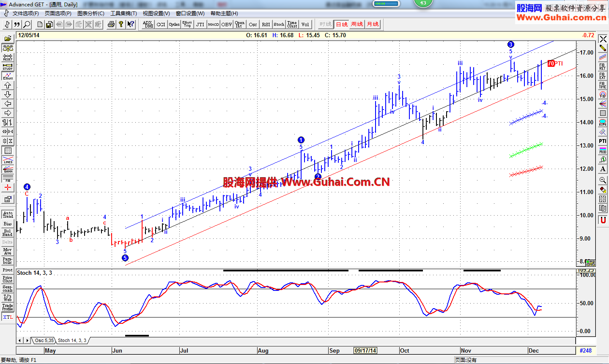Toggle the Stoch indicator button
Image resolution: width=609 pixels, height=364 pixels.
279,24
